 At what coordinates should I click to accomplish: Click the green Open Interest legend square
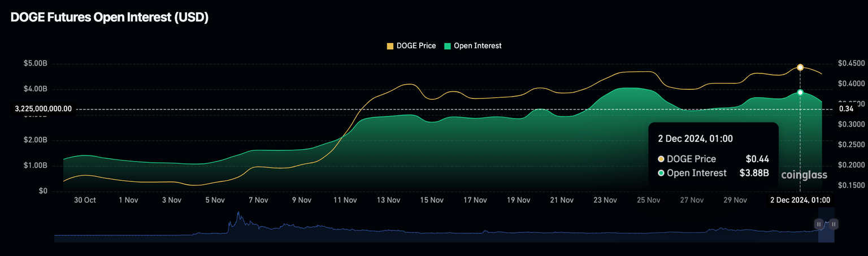(447, 46)
